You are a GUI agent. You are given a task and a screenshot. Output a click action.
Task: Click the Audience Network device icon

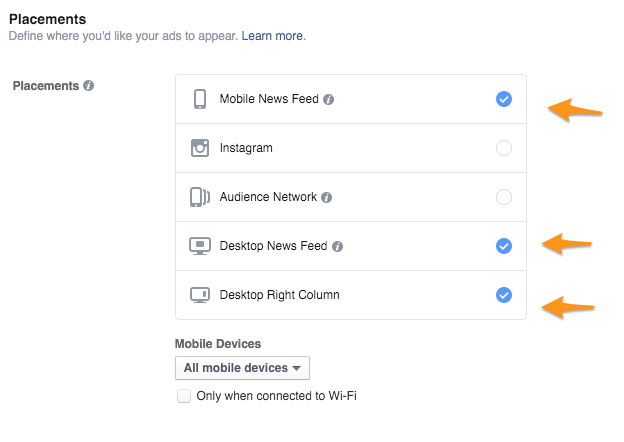[200, 197]
